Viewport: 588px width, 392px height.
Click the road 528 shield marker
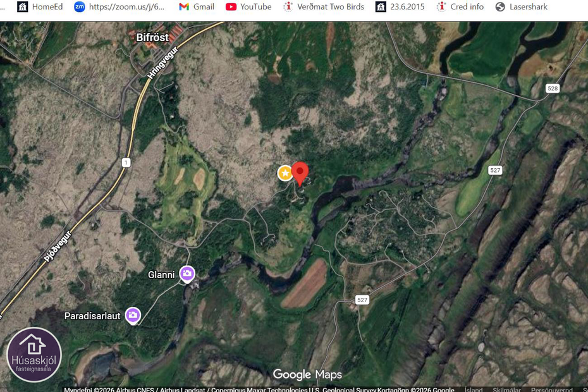(553, 89)
